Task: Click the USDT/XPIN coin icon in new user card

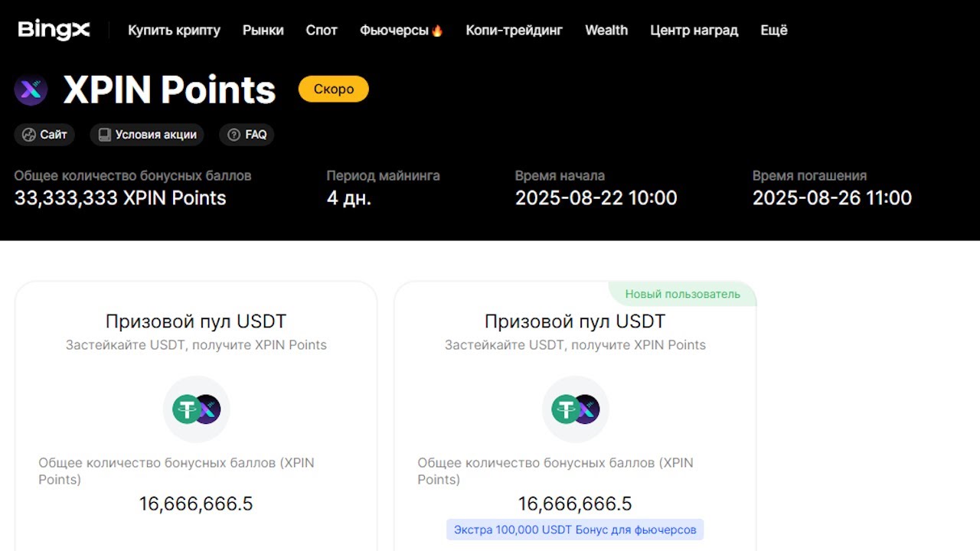Action: coord(576,409)
